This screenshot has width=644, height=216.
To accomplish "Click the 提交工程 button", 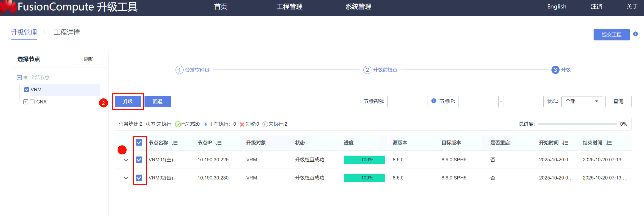I will pos(611,34).
